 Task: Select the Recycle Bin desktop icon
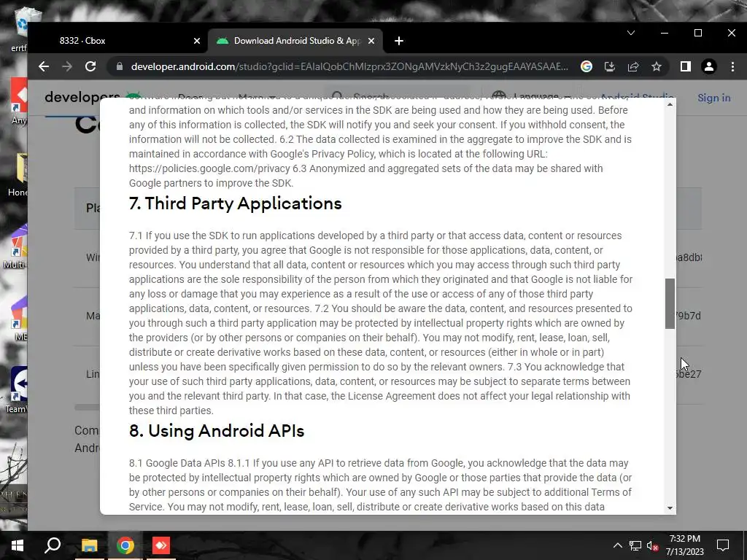pos(21,29)
